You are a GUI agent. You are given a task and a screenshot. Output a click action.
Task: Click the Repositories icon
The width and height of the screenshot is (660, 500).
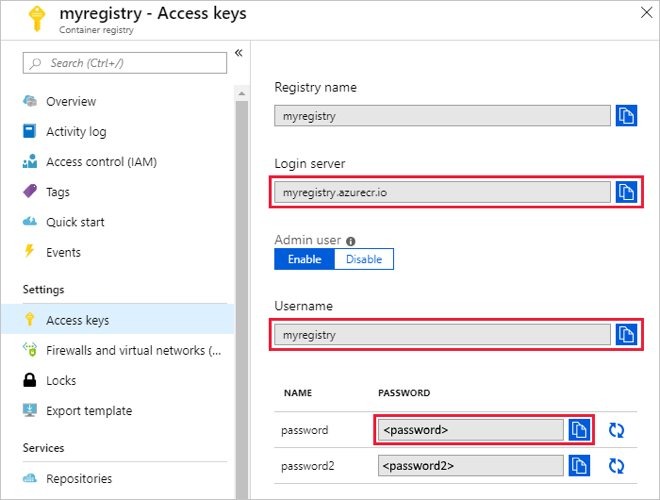30,478
